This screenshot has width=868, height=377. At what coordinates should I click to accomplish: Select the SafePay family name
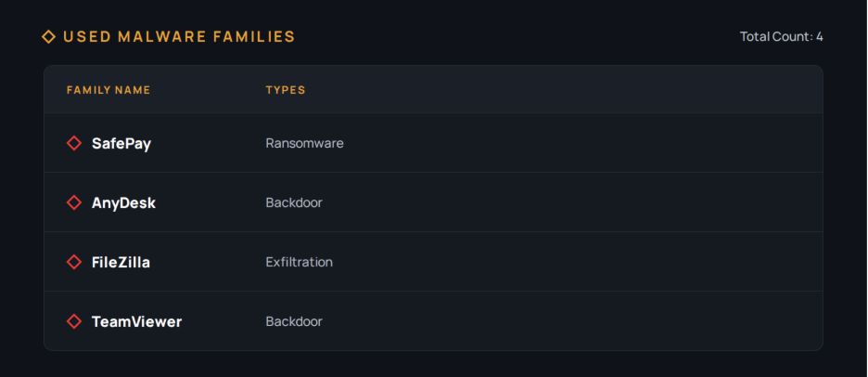coord(121,144)
